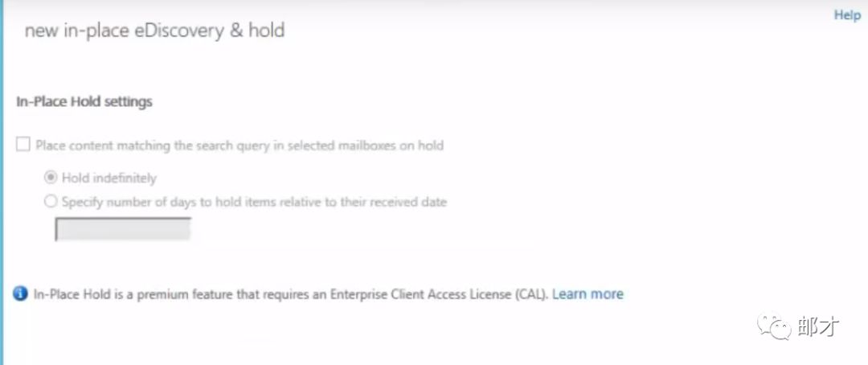The width and height of the screenshot is (868, 365).
Task: Enable placing matching content on hold checkbox
Action: [23, 145]
